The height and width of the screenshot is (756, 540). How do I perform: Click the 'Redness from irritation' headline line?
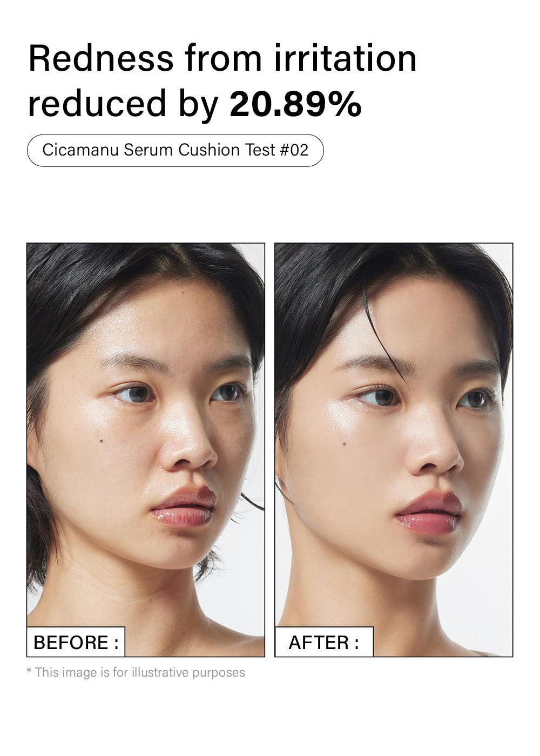pyautogui.click(x=222, y=58)
